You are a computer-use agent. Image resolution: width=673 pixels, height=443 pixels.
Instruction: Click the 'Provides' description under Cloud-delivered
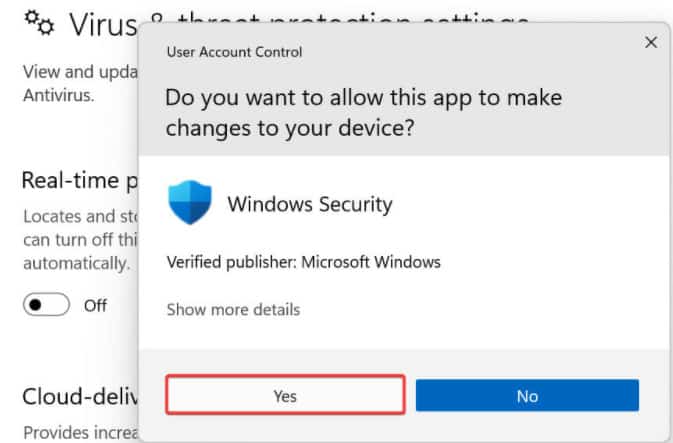click(79, 432)
